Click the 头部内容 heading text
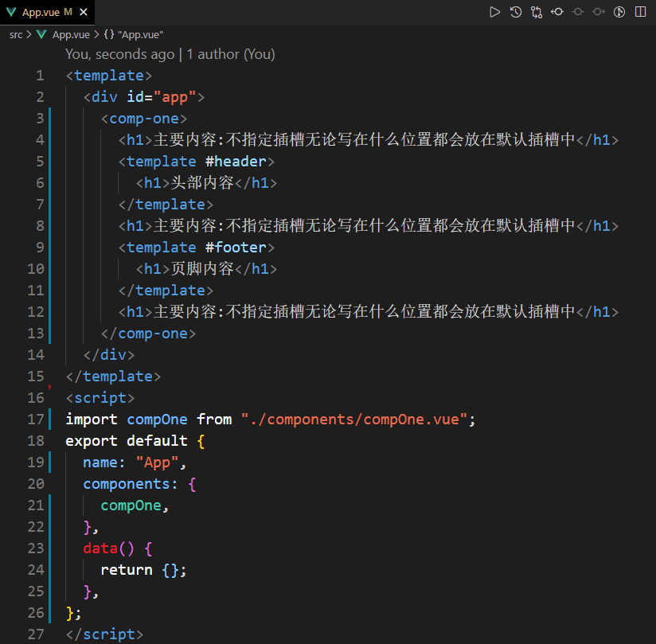The height and width of the screenshot is (644, 656). 201,183
